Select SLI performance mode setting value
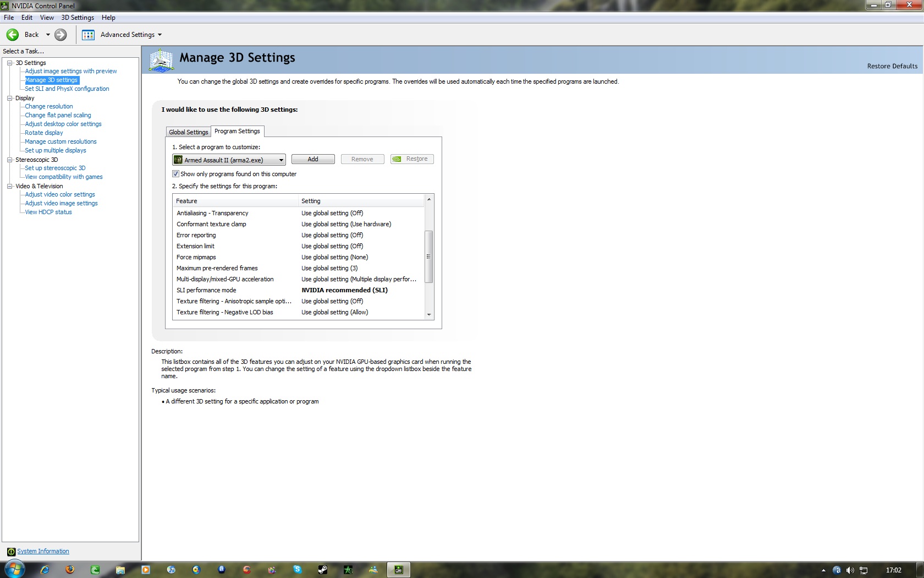924x578 pixels. coord(344,290)
